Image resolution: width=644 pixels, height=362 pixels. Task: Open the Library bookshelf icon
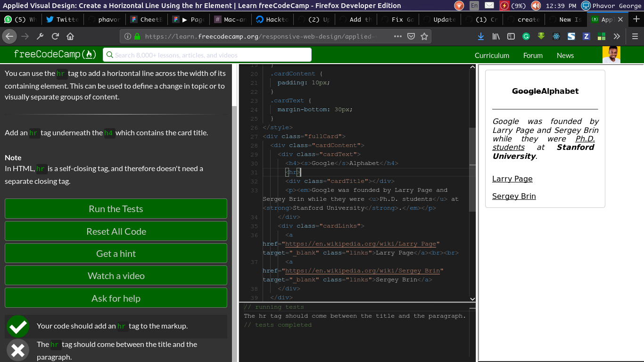tap(496, 36)
